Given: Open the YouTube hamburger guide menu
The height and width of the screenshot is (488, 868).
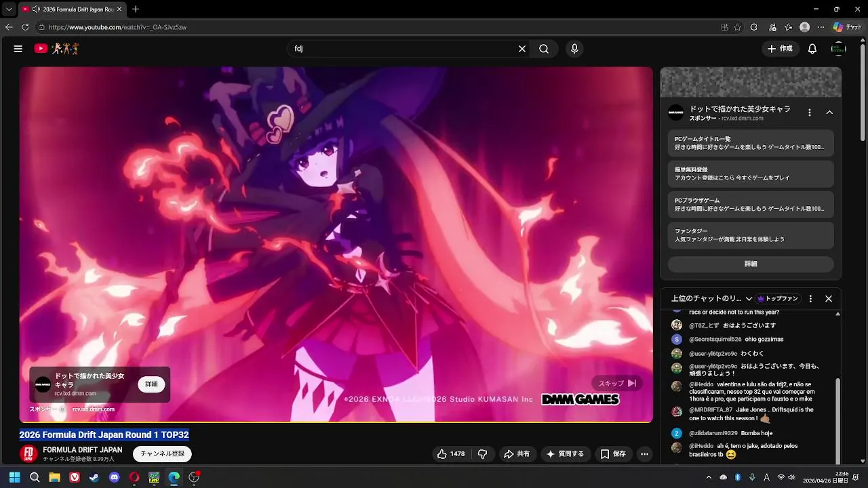Looking at the screenshot, I should (x=18, y=49).
